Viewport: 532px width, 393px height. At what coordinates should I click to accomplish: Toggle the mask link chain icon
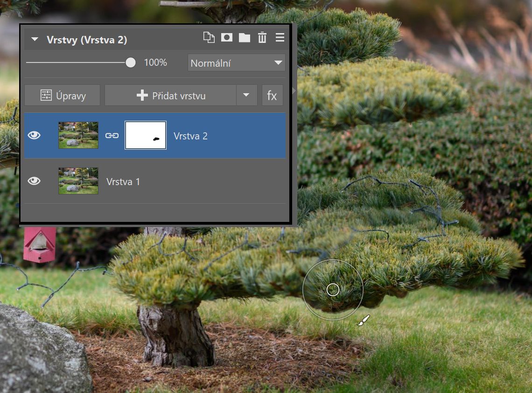(112, 136)
